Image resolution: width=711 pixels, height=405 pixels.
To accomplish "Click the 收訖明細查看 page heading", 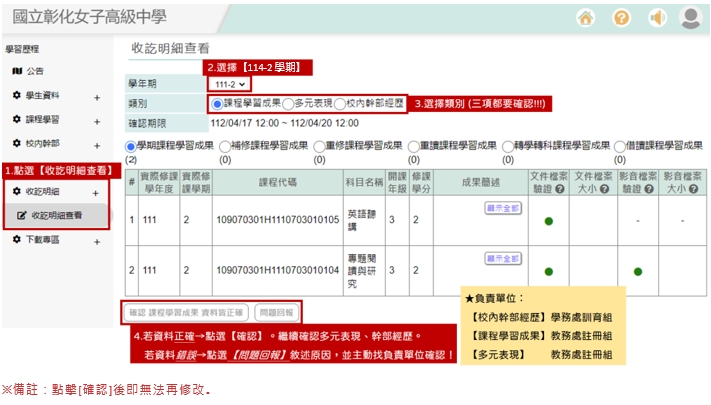I will (170, 48).
